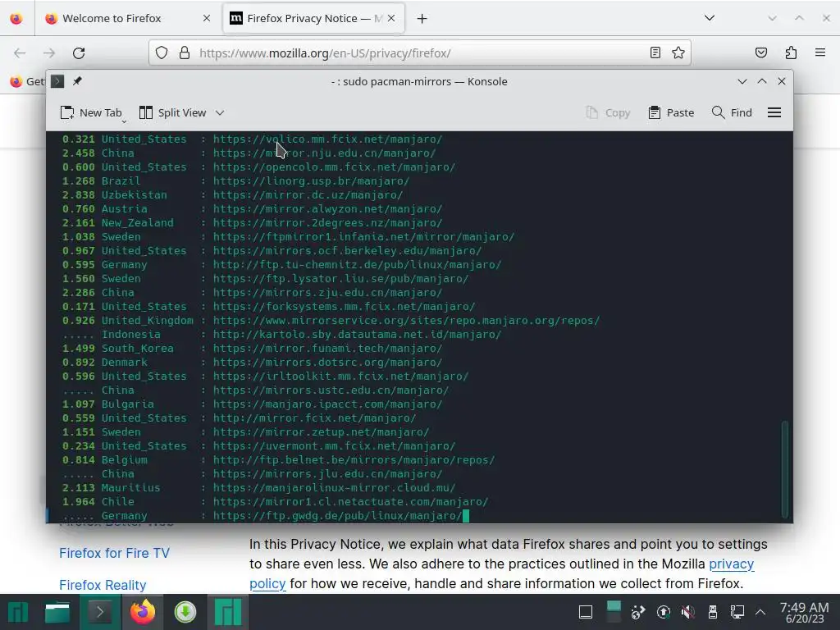840x630 pixels.
Task: Open a new Firefox tab
Action: (422, 19)
